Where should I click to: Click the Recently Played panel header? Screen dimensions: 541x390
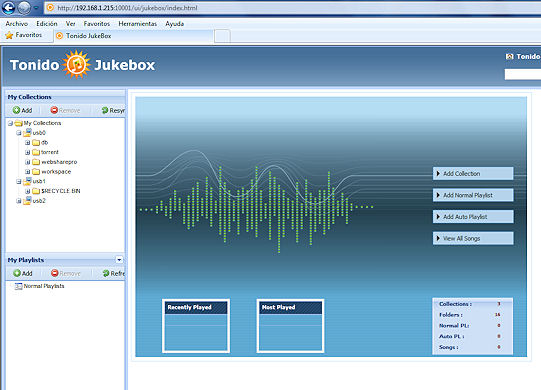point(196,307)
